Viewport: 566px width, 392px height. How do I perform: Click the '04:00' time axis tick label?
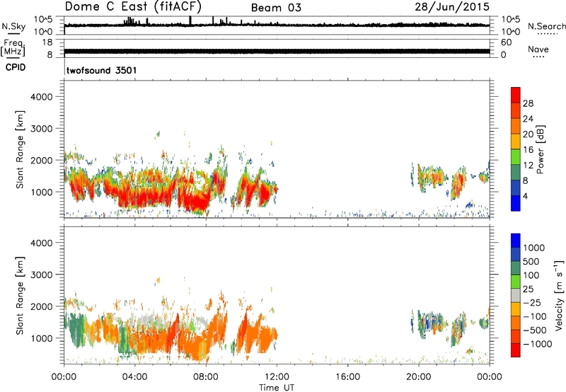134,377
